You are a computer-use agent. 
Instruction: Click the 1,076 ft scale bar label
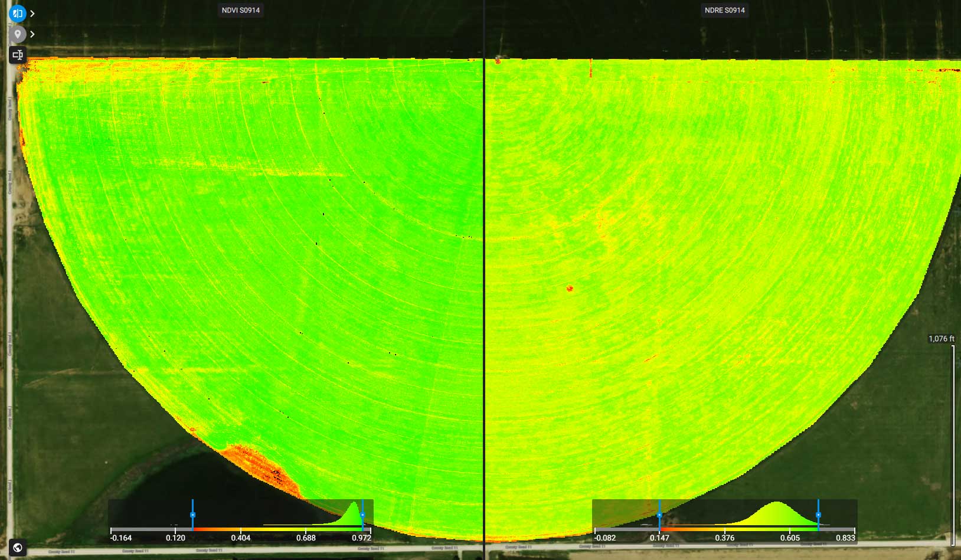click(x=941, y=339)
